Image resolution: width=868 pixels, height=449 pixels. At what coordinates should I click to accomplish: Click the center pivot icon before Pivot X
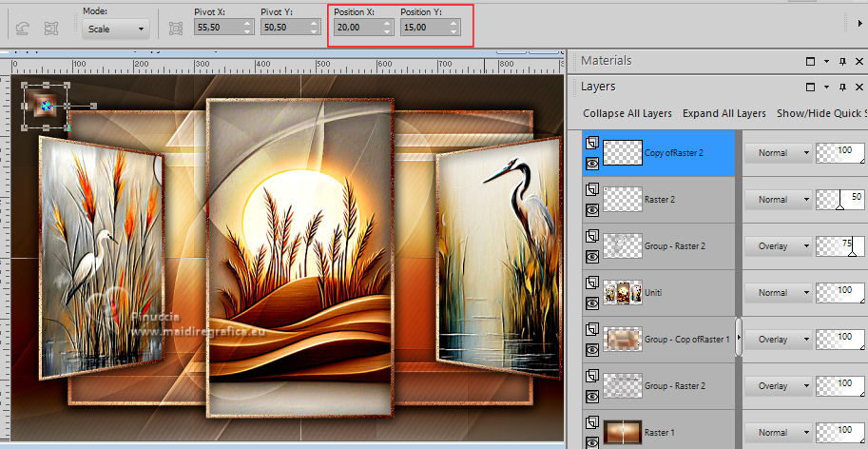point(176,29)
